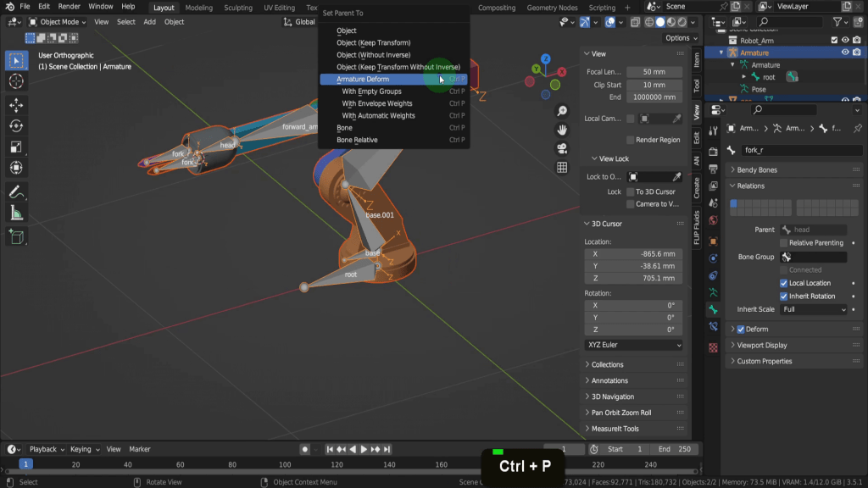The image size is (868, 488).
Task: Click the zoom magnifier viewport icon
Action: coord(562,112)
